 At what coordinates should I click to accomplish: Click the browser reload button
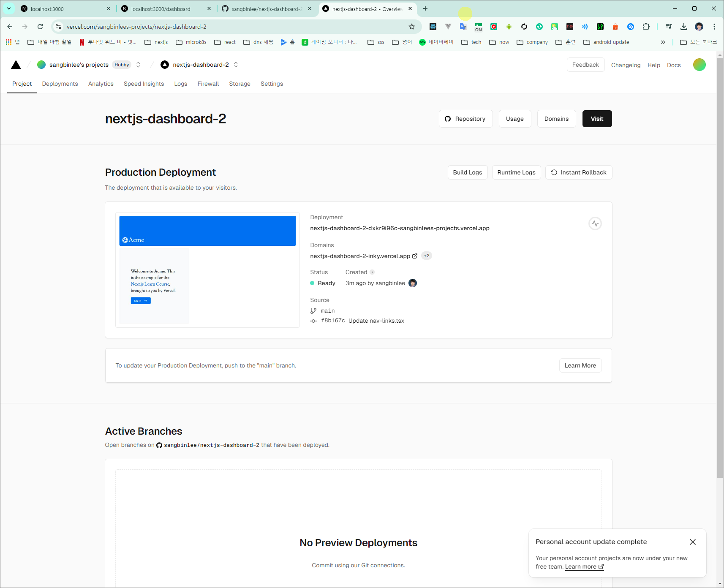pyautogui.click(x=40, y=27)
